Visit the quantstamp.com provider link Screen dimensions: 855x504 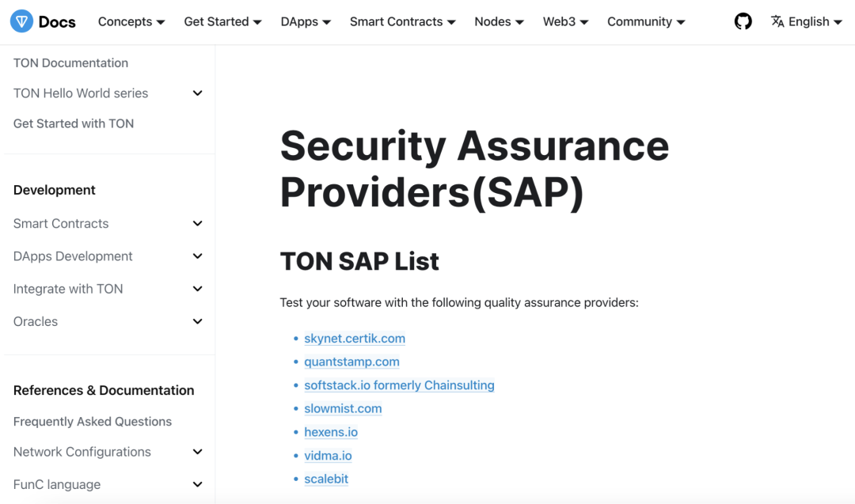[351, 362]
